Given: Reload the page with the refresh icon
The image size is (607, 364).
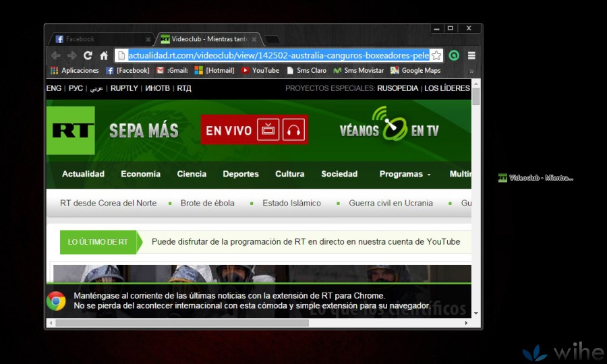Looking at the screenshot, I should click(88, 56).
